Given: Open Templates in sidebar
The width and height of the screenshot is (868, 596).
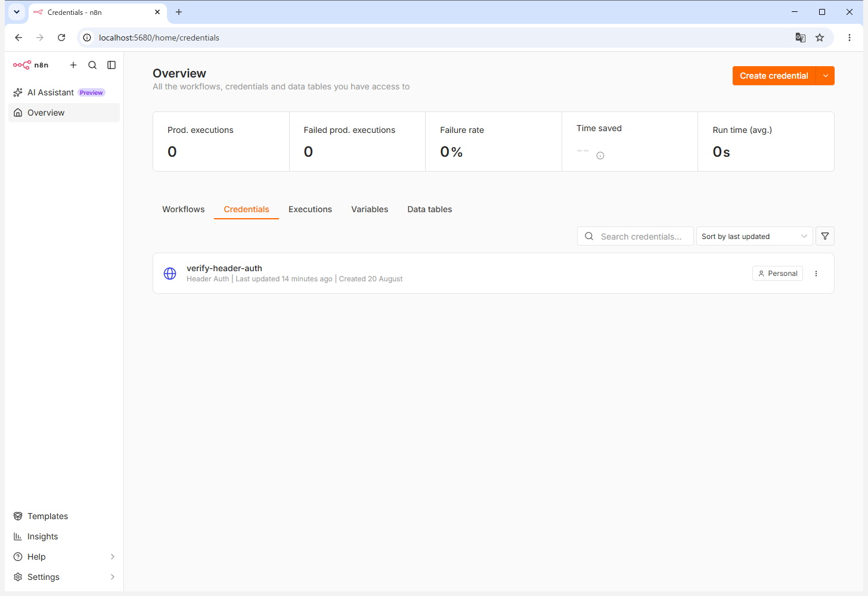Looking at the screenshot, I should click(64, 516).
